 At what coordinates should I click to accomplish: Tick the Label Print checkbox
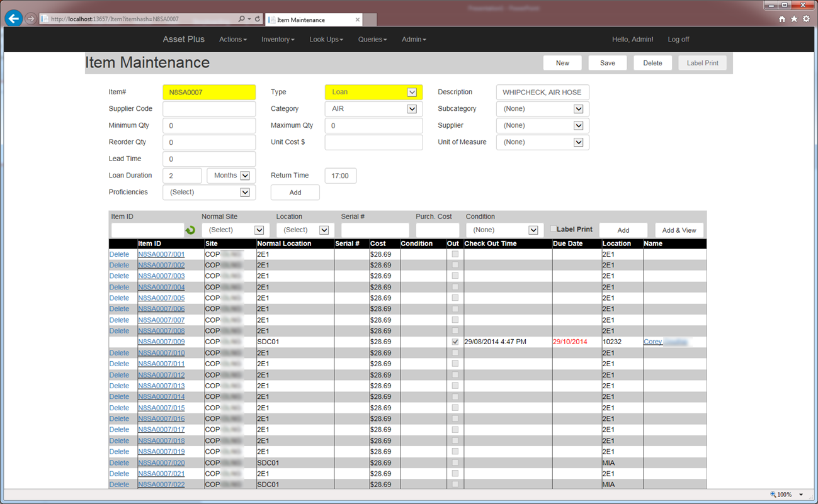pos(554,229)
